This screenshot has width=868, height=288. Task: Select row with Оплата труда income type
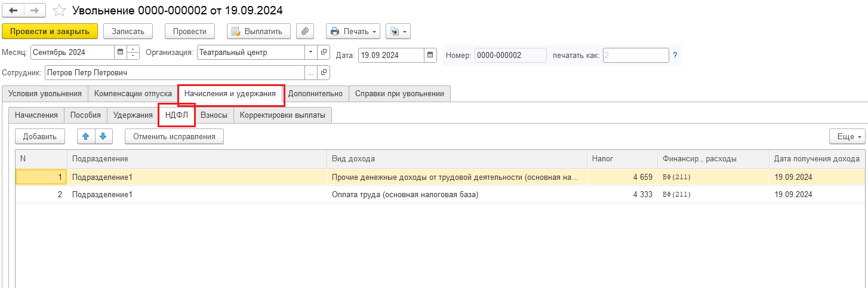pyautogui.click(x=457, y=195)
